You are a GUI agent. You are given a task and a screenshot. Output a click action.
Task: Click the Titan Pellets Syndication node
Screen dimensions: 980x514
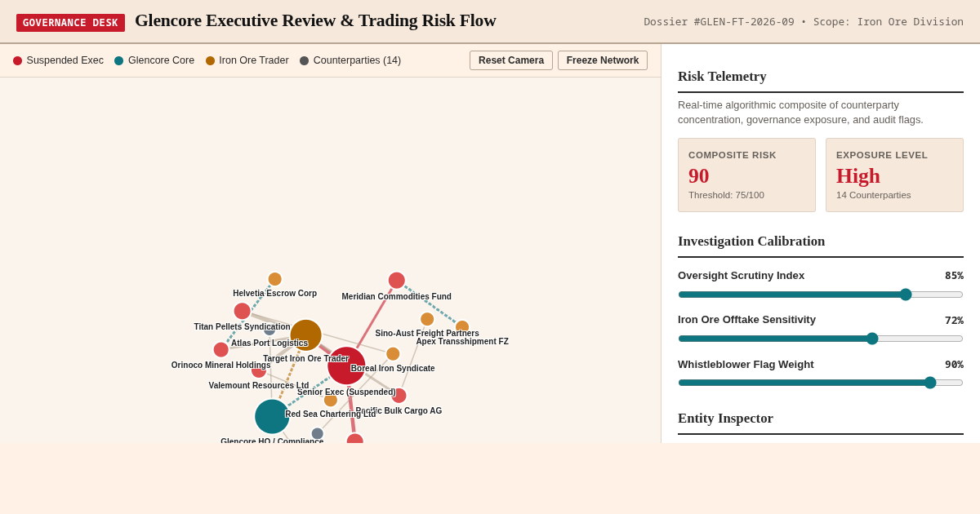(243, 311)
